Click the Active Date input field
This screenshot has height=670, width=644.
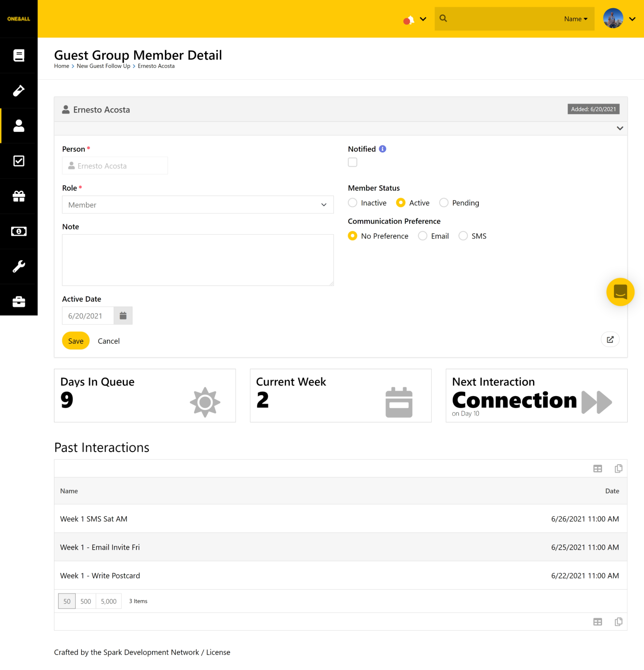click(x=88, y=315)
